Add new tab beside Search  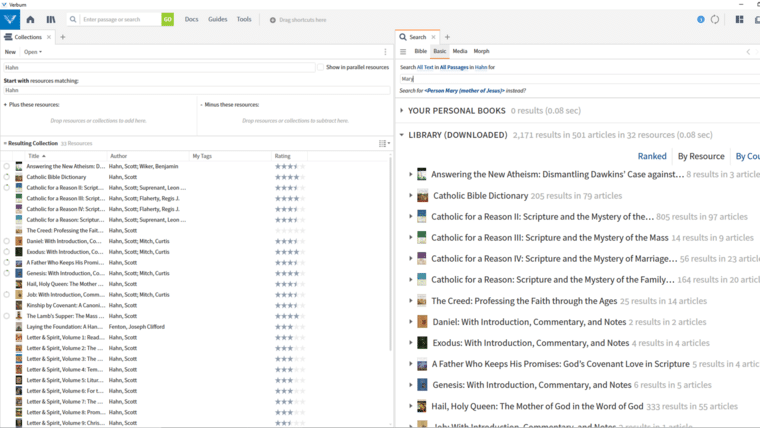click(x=447, y=37)
